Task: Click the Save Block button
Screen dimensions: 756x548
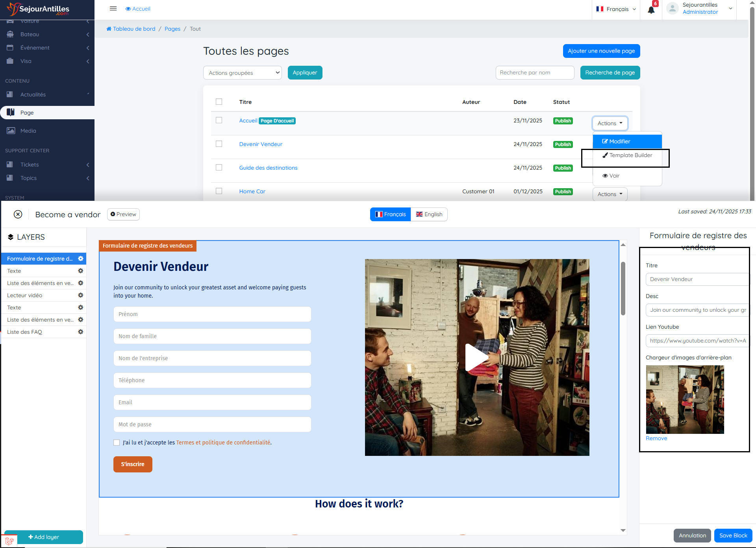Action: pyautogui.click(x=733, y=535)
